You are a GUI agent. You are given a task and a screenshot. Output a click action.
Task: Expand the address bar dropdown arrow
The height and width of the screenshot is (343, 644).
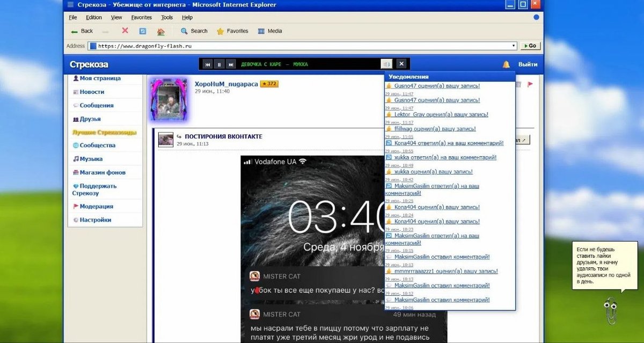514,46
